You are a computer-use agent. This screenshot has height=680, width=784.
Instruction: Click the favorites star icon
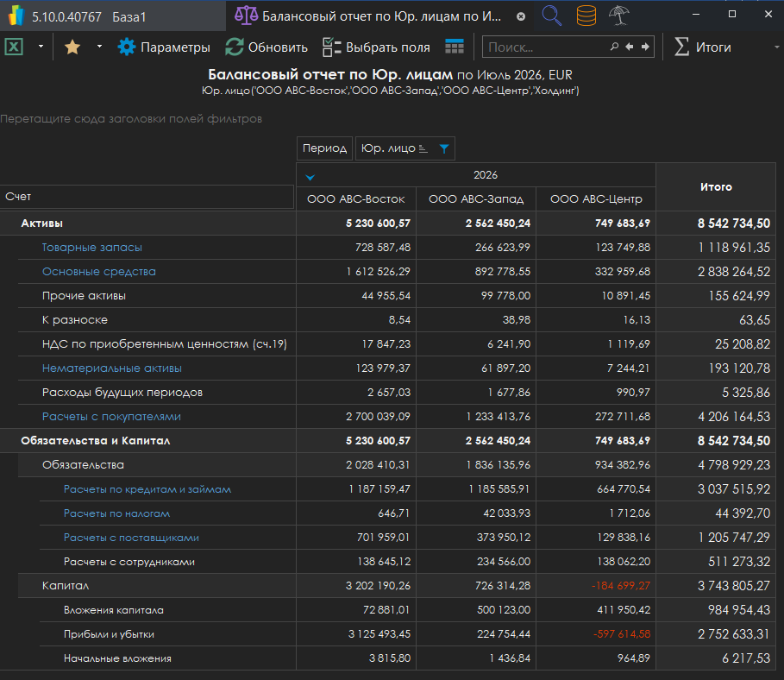pos(72,47)
